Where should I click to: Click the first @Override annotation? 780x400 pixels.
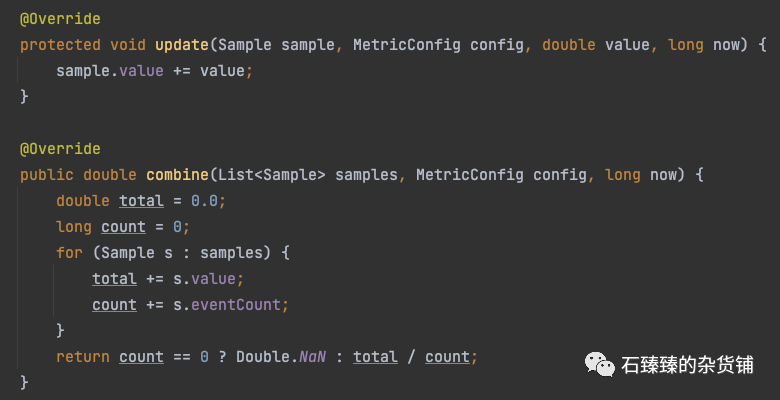pyautogui.click(x=60, y=19)
